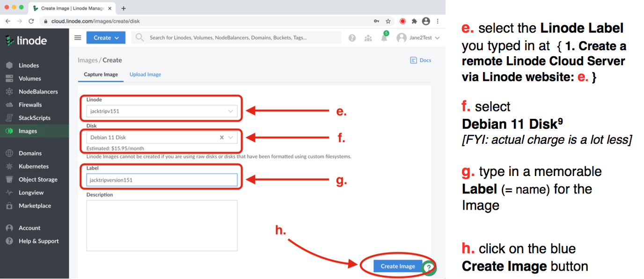
Task: Open Chrome's three-dot menu
Action: (438, 21)
